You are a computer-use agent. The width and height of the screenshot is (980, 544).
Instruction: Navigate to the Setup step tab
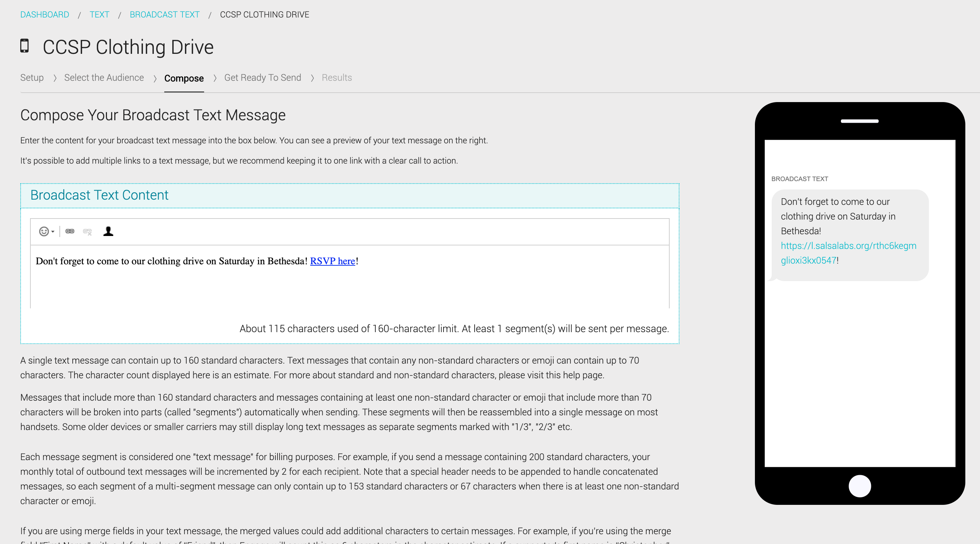(x=32, y=78)
